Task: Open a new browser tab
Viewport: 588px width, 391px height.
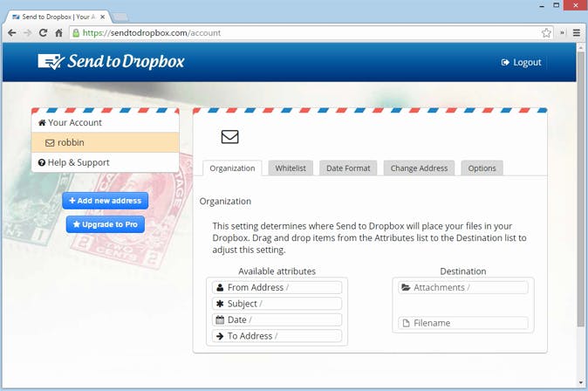Action: click(x=120, y=17)
